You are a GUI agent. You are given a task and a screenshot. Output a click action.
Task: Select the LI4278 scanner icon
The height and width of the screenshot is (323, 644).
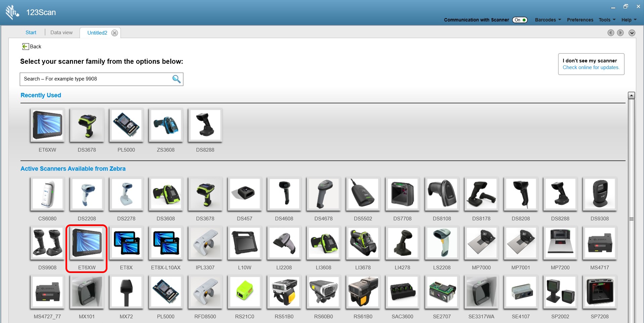point(403,243)
